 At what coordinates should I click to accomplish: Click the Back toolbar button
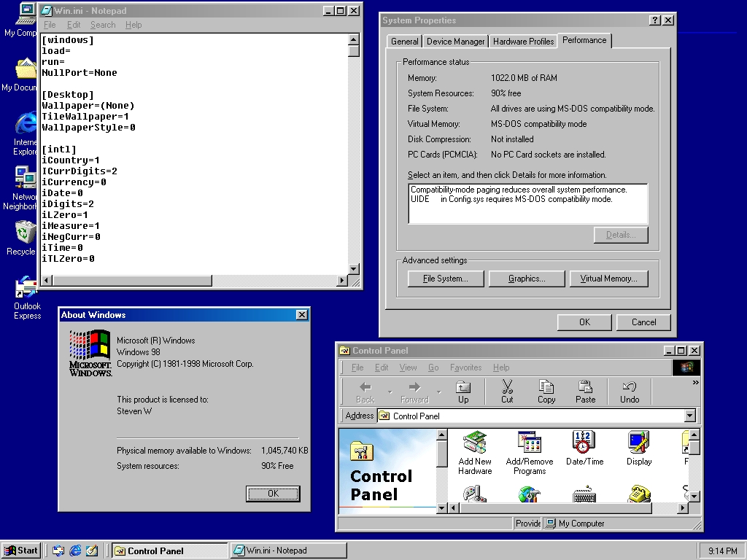tap(365, 392)
